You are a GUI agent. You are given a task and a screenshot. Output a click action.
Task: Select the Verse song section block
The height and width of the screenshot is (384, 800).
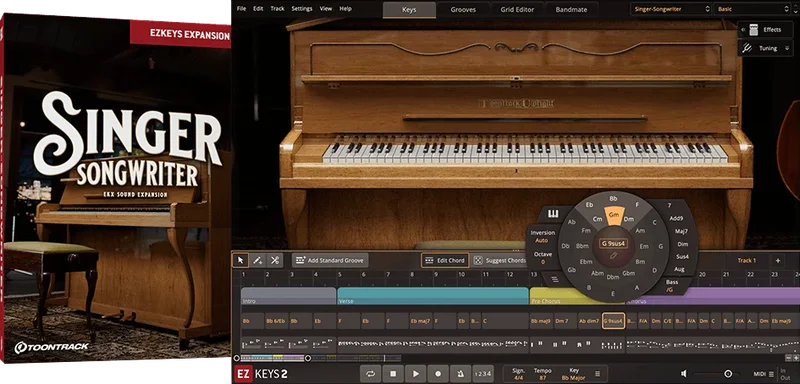433,296
